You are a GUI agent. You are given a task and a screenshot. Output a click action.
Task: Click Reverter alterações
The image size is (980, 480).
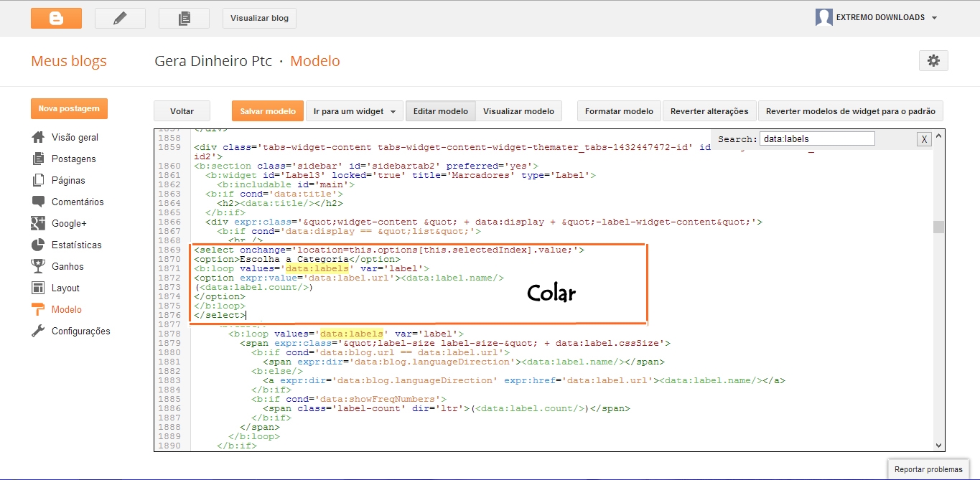[709, 111]
